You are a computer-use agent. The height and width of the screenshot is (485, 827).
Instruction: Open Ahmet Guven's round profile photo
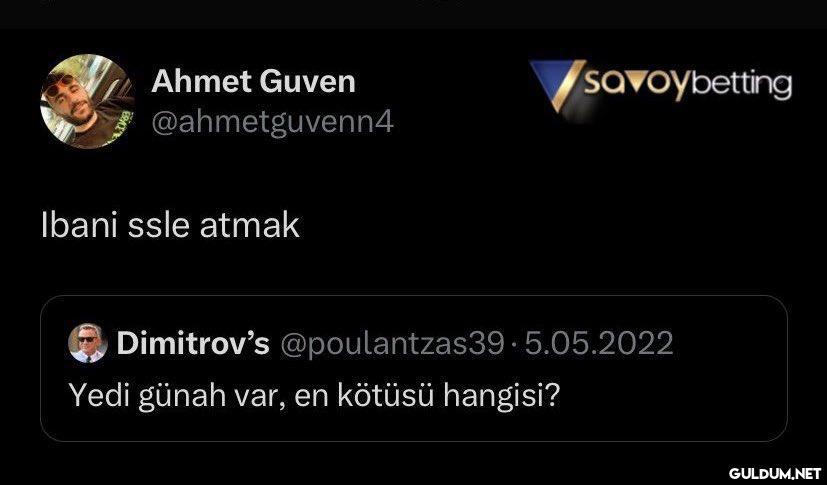[x=87, y=101]
